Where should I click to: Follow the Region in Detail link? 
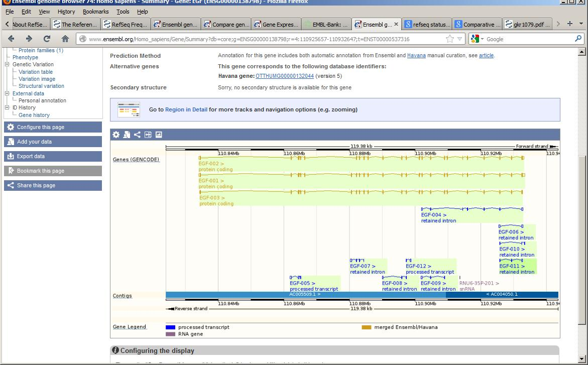[186, 109]
